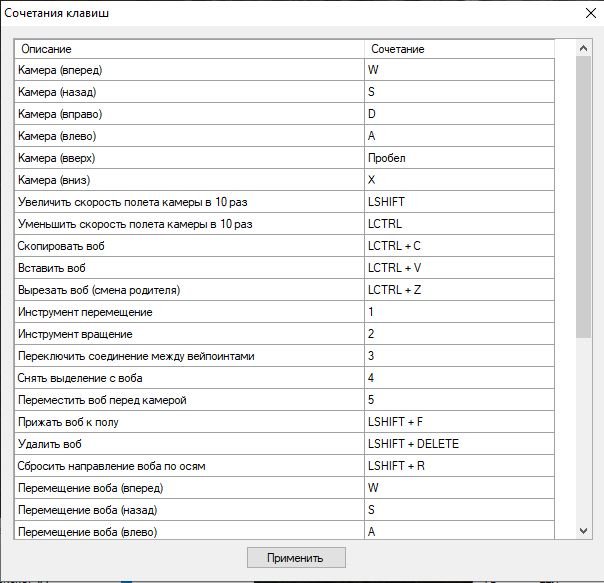604x583 pixels.
Task: Select the Камера (вверх) row description
Action: coord(189,158)
